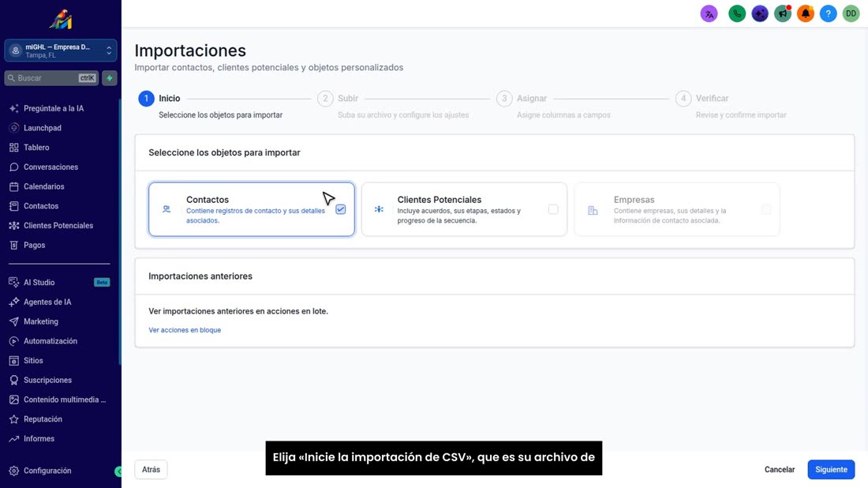Click the green phone dialer icon

tap(737, 14)
